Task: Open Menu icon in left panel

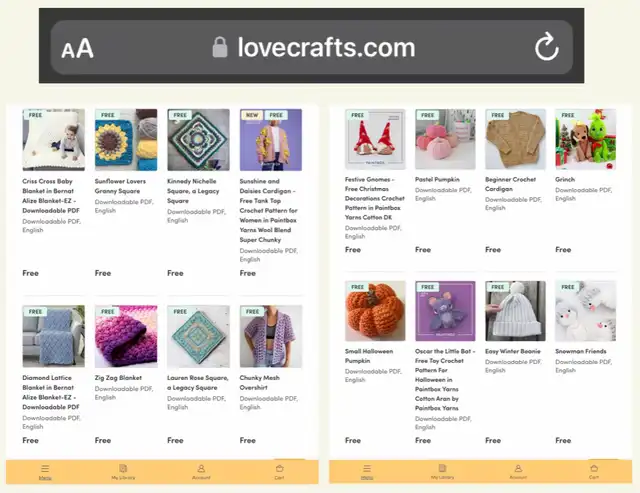Action: click(45, 471)
